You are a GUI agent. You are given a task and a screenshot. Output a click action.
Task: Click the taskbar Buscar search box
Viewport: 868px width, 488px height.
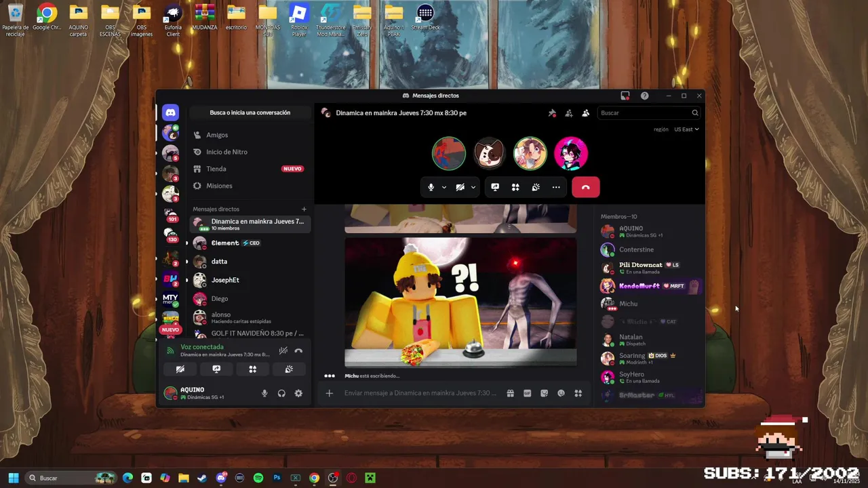point(71,478)
